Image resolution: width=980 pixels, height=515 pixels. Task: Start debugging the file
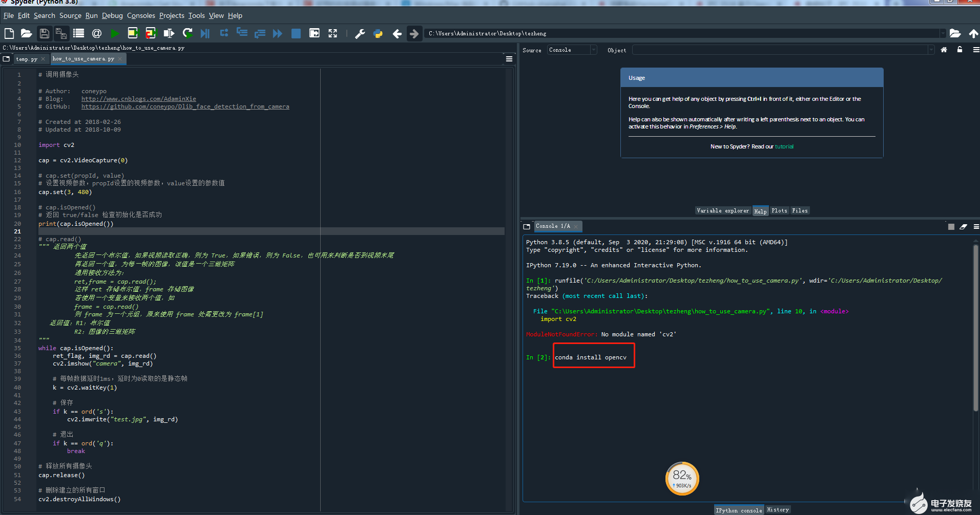pos(205,34)
